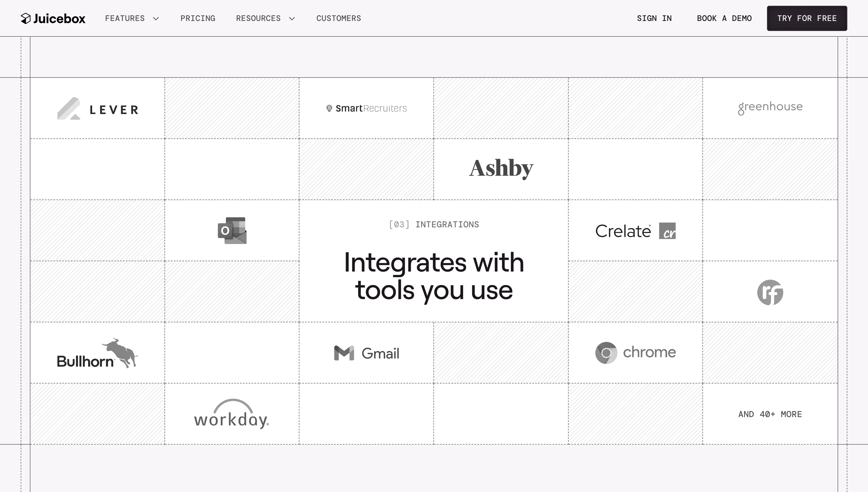868x492 pixels.
Task: Click the 'AND 40+ MORE' text
Action: click(770, 414)
